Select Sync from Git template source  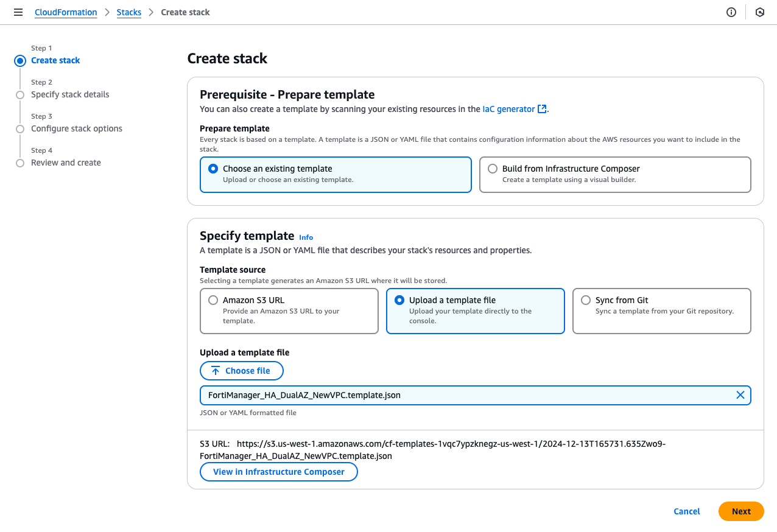point(586,300)
